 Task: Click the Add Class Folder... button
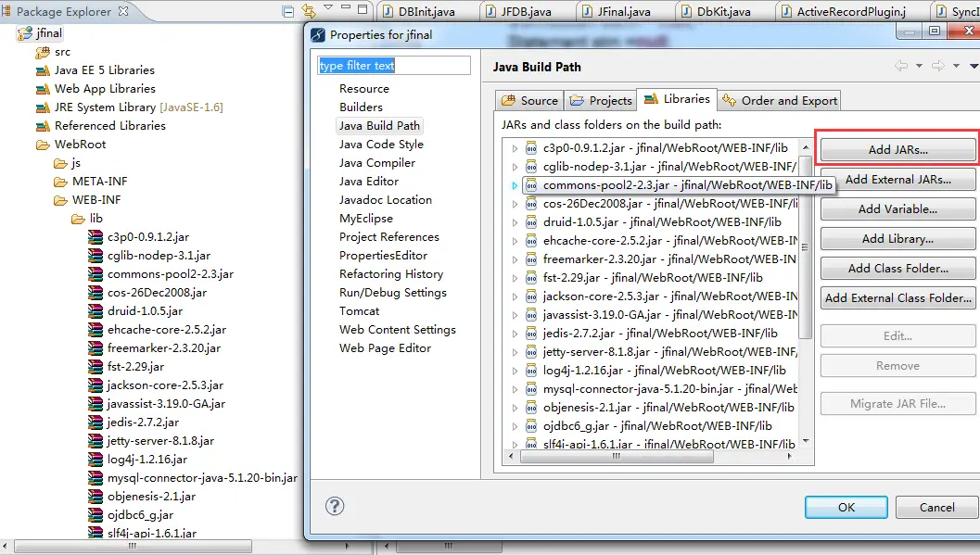[898, 269]
